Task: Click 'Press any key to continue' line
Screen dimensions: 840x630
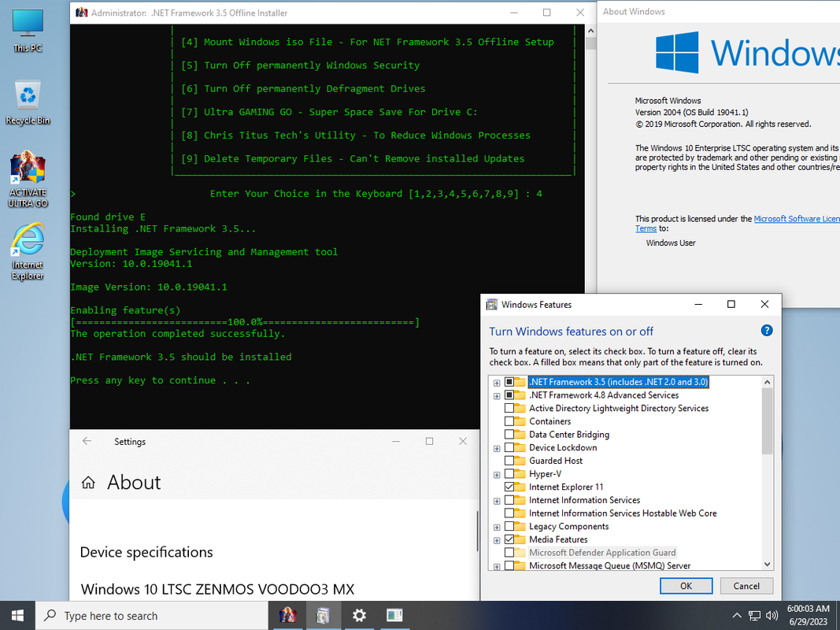Action: point(160,380)
